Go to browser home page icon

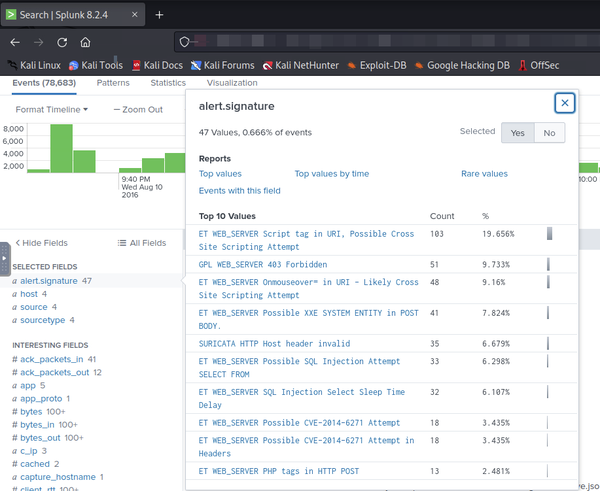86,42
